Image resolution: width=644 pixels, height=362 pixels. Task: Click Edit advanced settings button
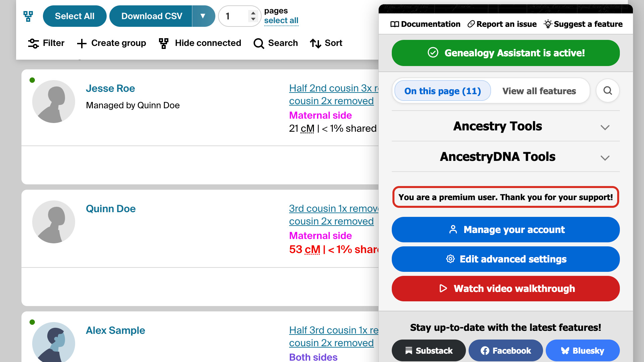coord(506,259)
